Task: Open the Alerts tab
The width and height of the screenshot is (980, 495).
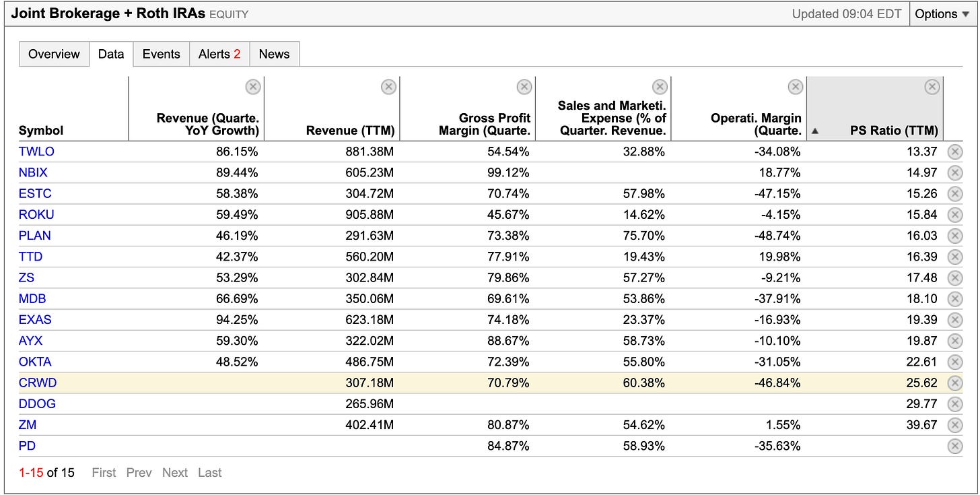Action: point(219,54)
